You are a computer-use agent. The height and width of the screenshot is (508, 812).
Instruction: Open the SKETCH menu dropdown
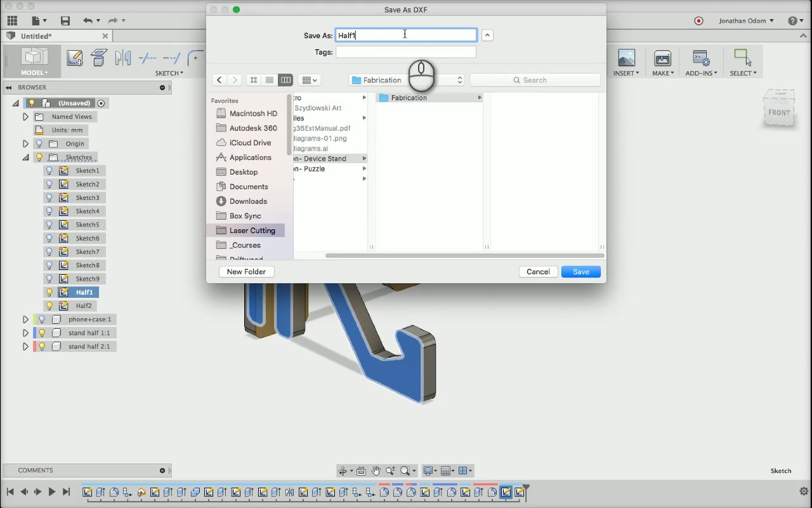click(x=169, y=73)
